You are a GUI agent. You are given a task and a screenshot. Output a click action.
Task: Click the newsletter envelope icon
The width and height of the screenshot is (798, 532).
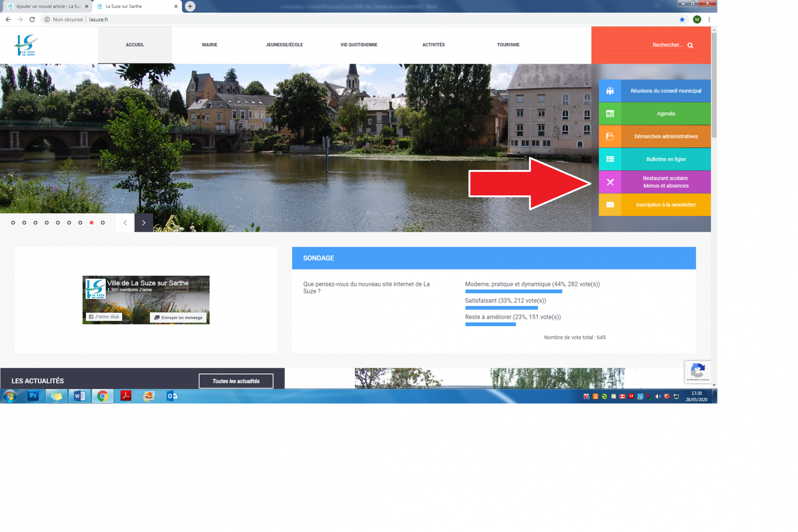pos(610,205)
